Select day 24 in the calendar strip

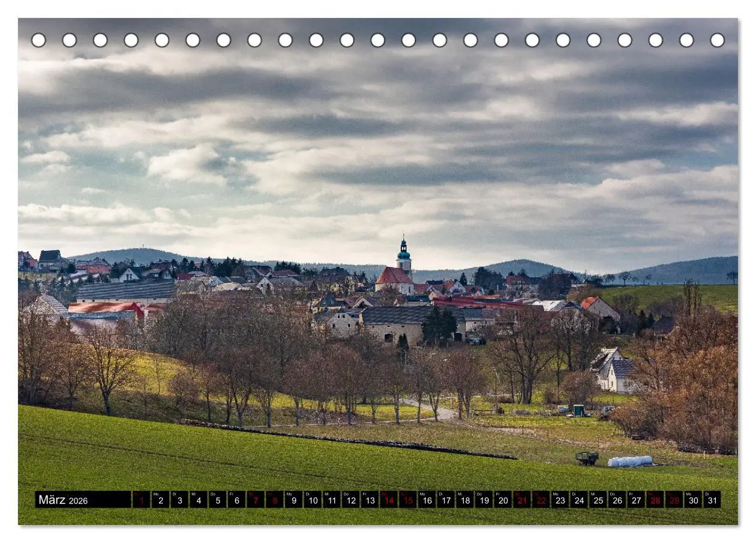pyautogui.click(x=580, y=500)
